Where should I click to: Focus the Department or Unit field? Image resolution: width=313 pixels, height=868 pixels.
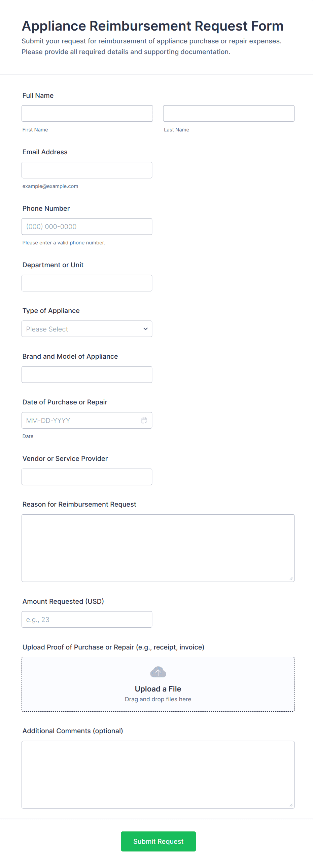point(87,283)
